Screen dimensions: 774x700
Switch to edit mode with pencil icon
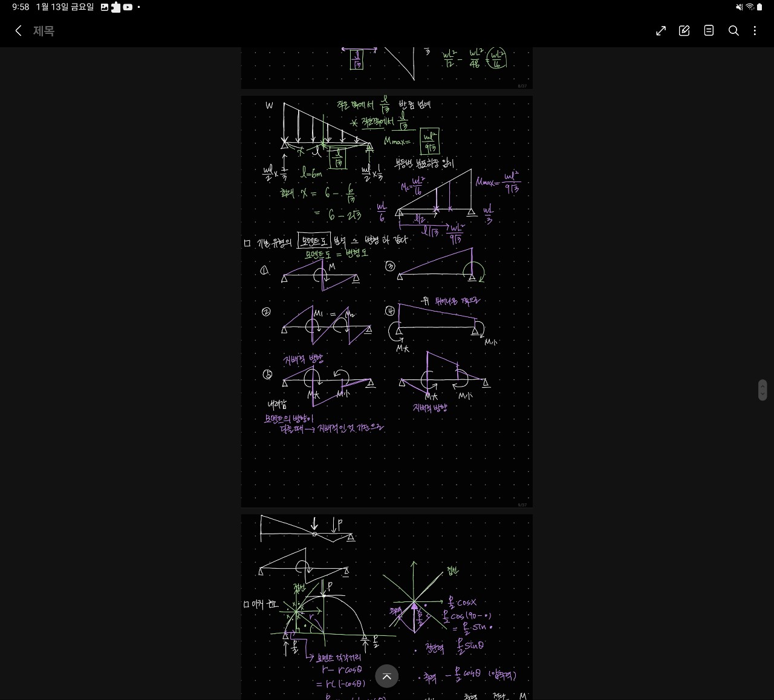click(x=685, y=31)
